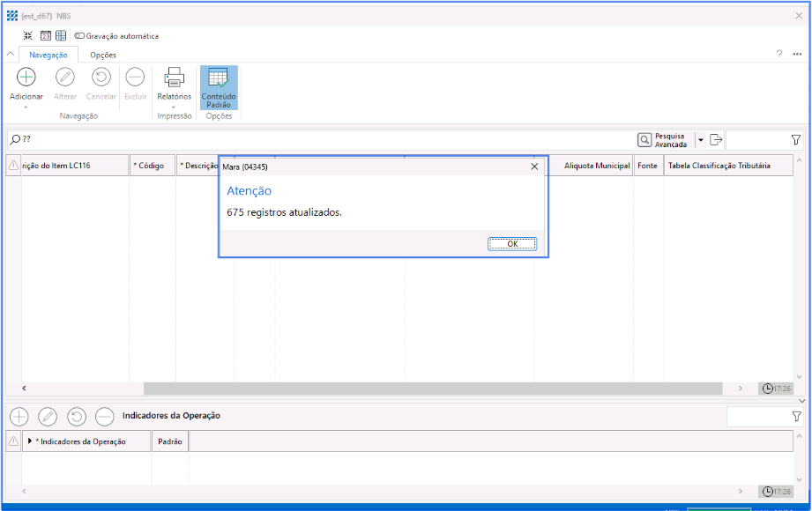Expand the Pesquisa Avançada dropdown arrow
This screenshot has width=812, height=511.
(x=700, y=139)
